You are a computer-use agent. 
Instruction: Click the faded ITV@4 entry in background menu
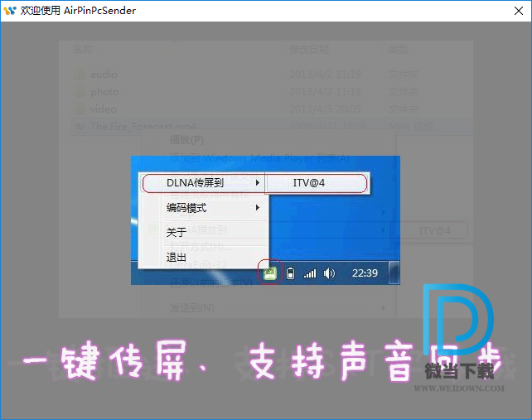coord(434,231)
